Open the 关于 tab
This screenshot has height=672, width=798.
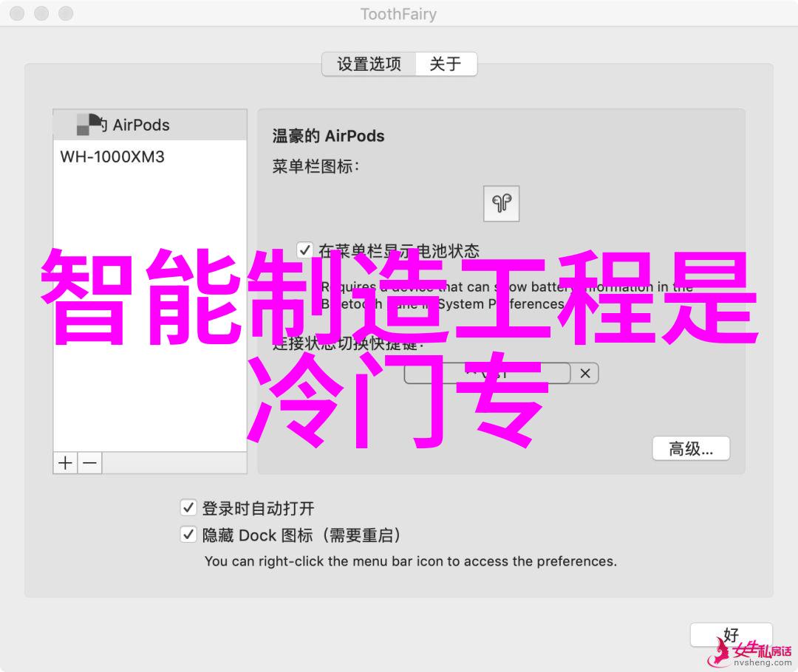point(446,64)
